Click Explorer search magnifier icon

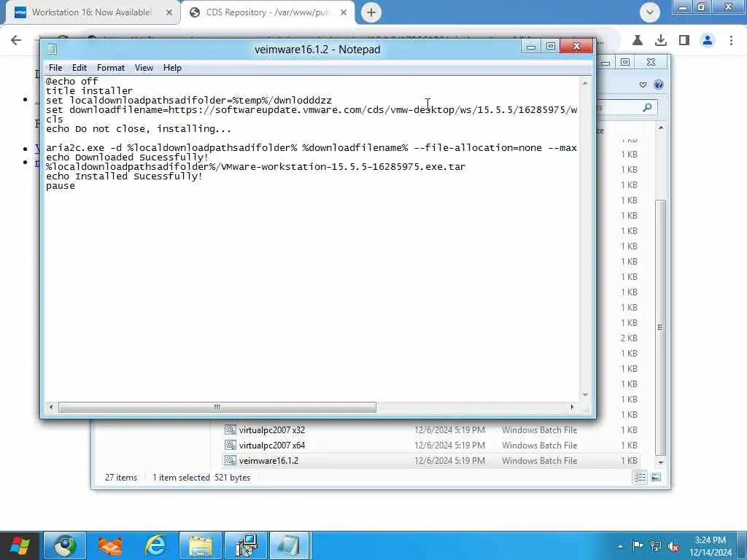click(x=647, y=108)
